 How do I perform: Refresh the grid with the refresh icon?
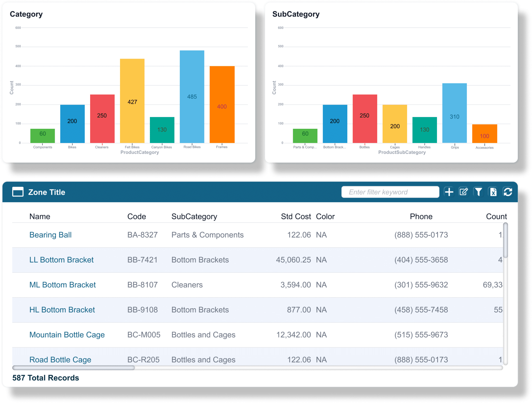508,192
